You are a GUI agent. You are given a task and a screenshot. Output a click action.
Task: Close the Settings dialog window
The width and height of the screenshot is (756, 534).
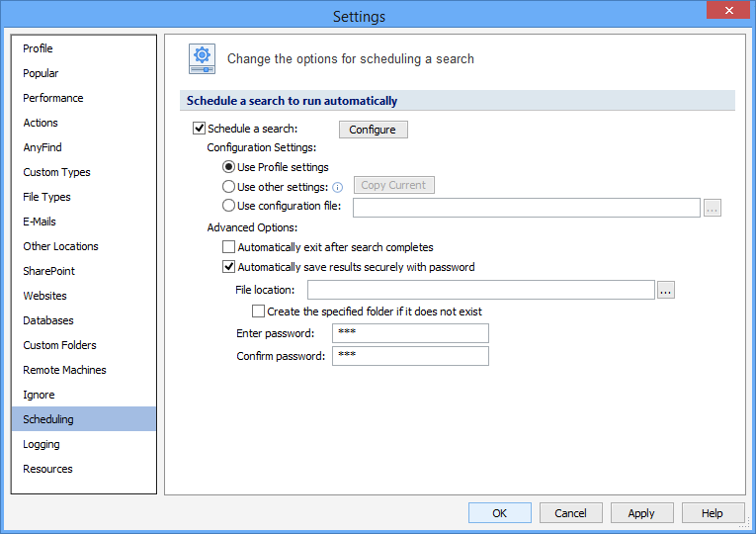pyautogui.click(x=728, y=11)
